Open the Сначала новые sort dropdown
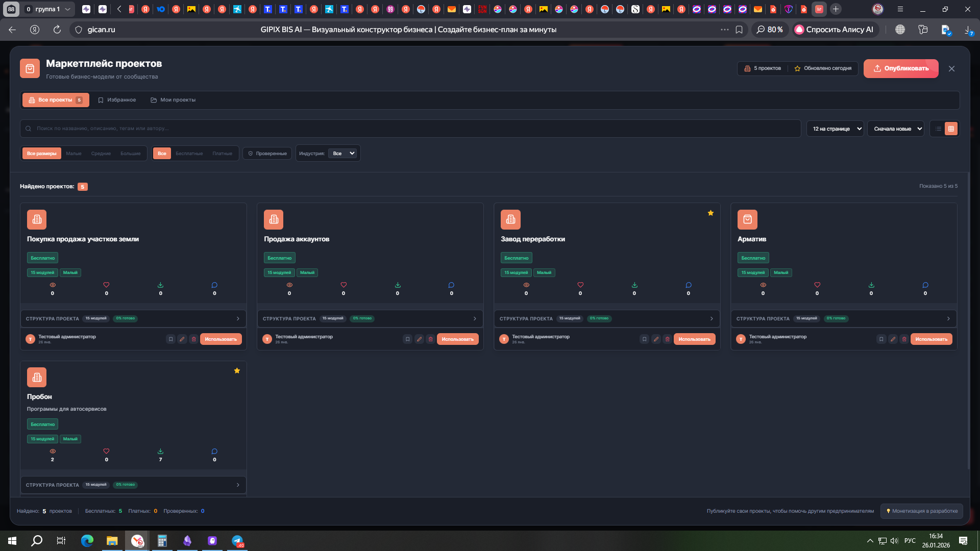Screen dimensions: 980x551 tap(895, 129)
